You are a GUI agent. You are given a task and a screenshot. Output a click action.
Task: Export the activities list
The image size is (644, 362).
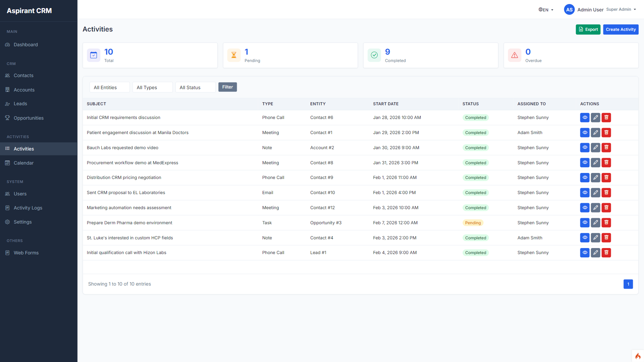coord(588,29)
